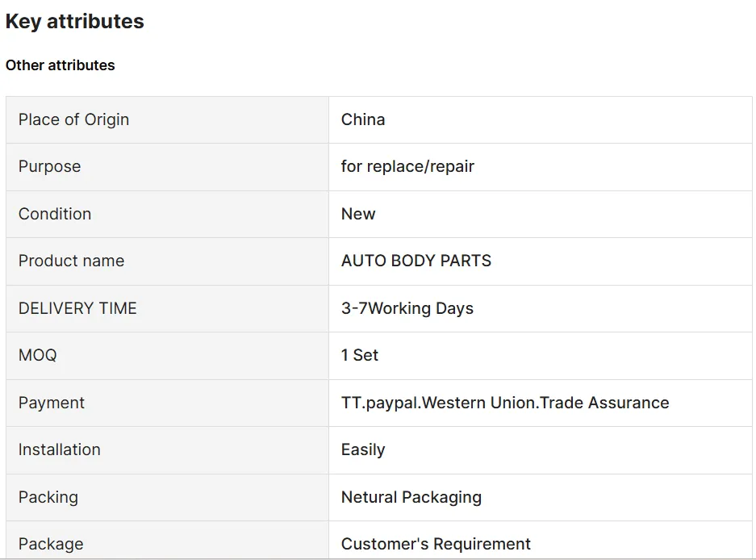Click the for replace/repair value

pos(407,166)
